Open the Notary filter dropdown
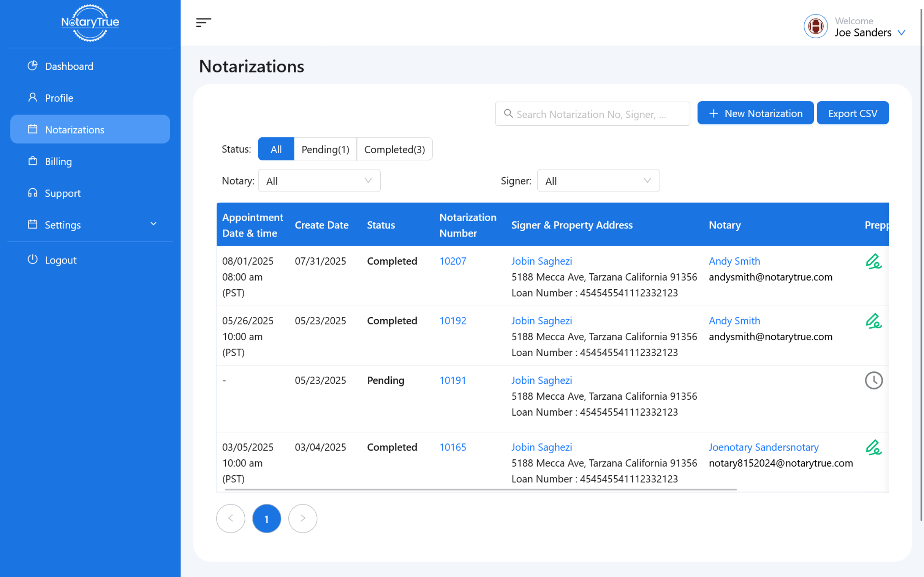Screen dimensions: 924x577 tap(319, 181)
